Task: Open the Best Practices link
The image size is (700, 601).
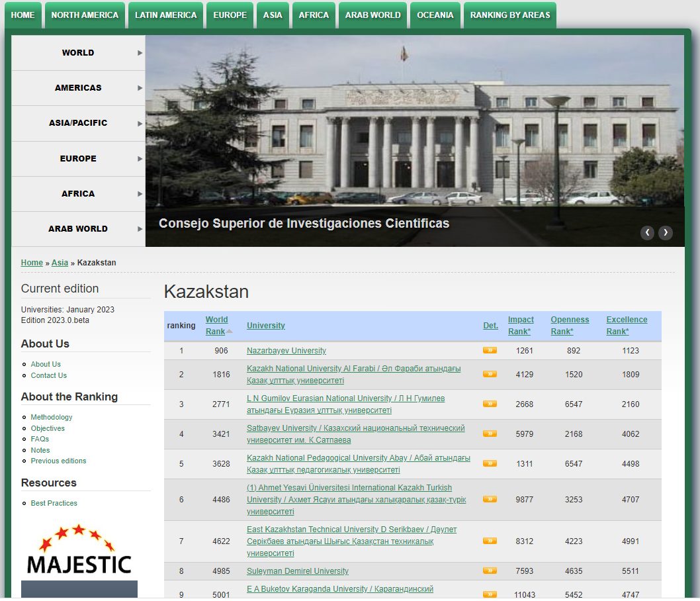Action: pos(54,503)
